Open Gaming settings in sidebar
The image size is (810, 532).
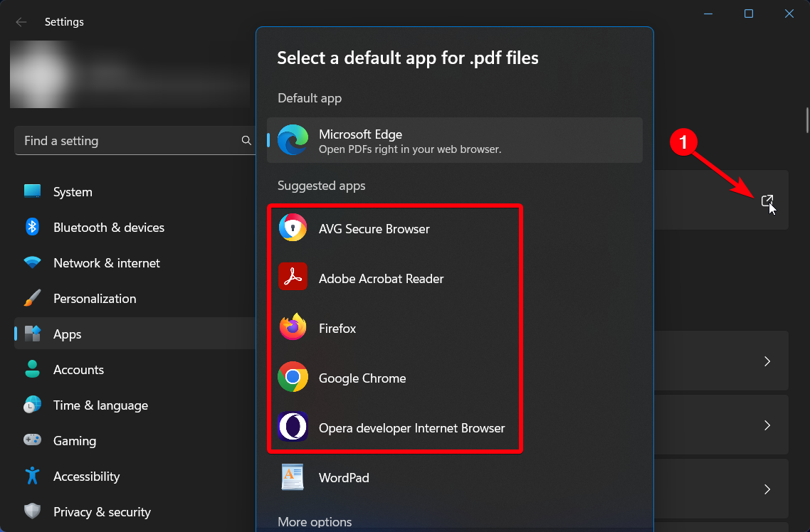click(74, 440)
